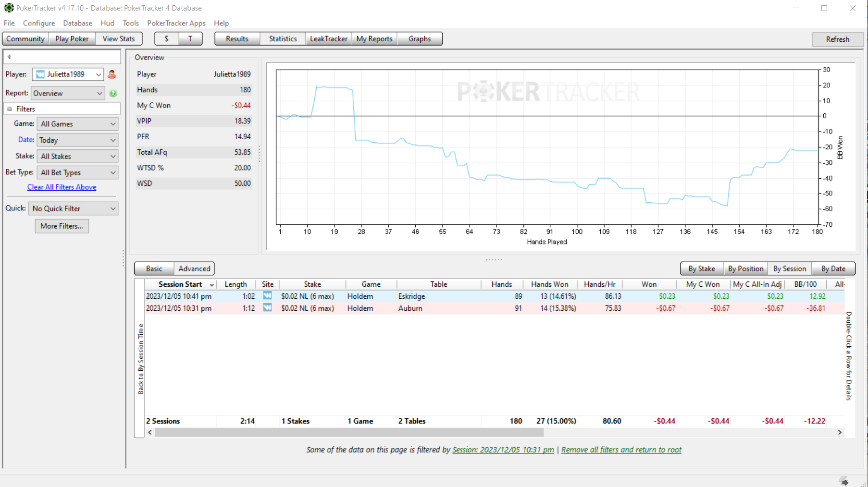Click the table scrollbar right arrow
Viewport: 868px width, 487px height.
pos(840,432)
